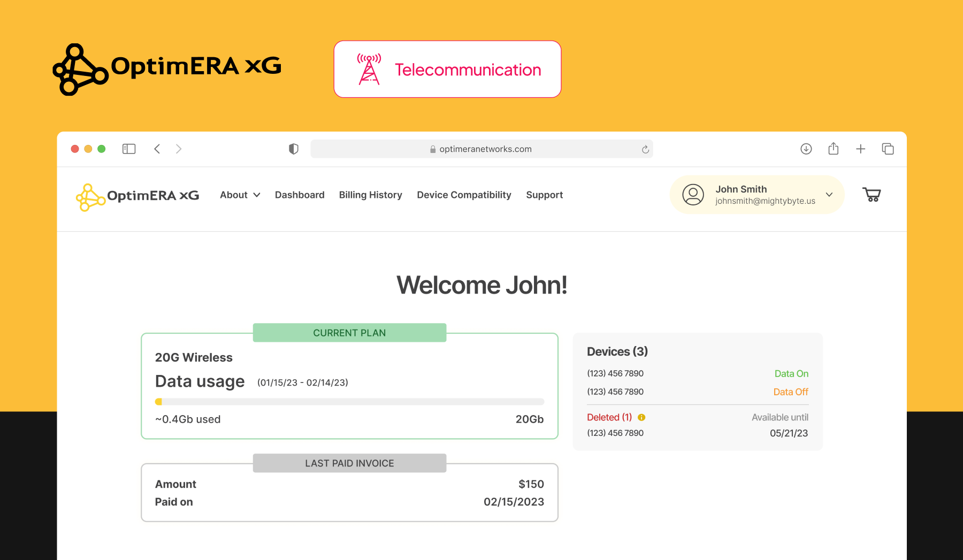
Task: Click the data usage progress bar
Action: pos(349,402)
